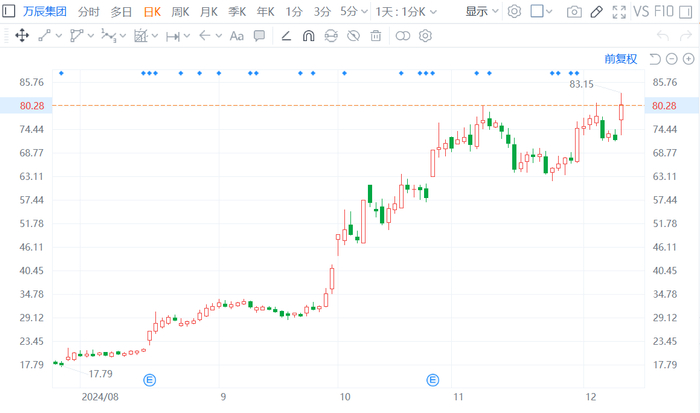This screenshot has height=413, width=700.
Task: Take a chart screenshot with camera icon
Action: pos(574,12)
